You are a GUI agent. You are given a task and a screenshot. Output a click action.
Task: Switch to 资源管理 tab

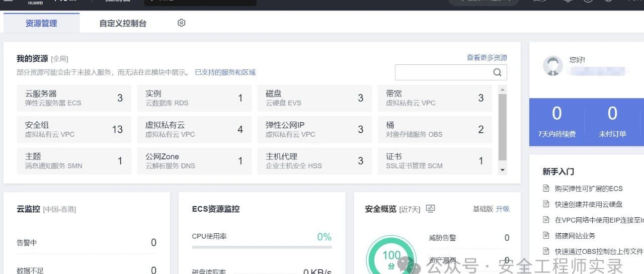[x=41, y=23]
